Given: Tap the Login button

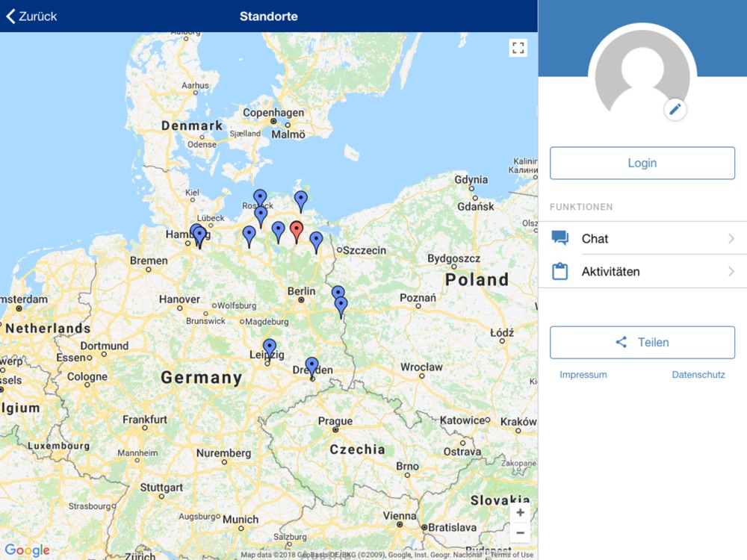Looking at the screenshot, I should (642, 163).
